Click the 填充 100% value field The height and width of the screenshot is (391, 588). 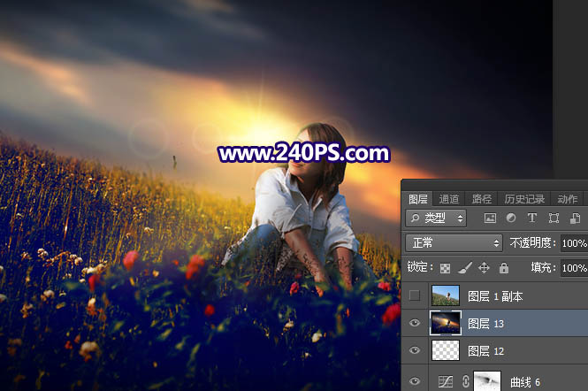(x=574, y=268)
